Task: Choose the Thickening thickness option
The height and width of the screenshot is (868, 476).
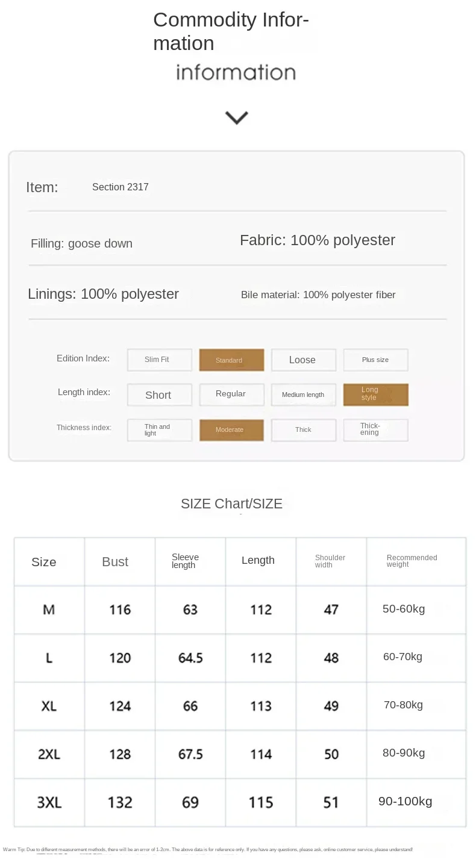Action: click(376, 430)
